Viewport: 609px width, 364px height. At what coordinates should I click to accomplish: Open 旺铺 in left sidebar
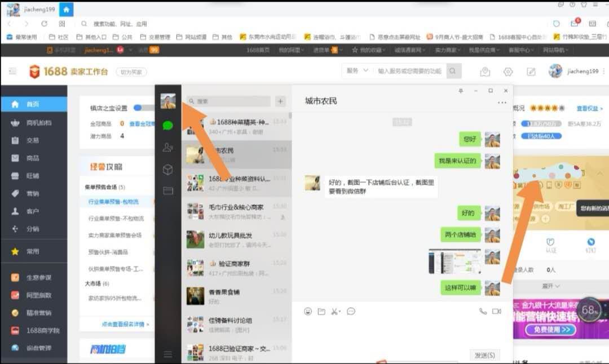[x=34, y=176]
